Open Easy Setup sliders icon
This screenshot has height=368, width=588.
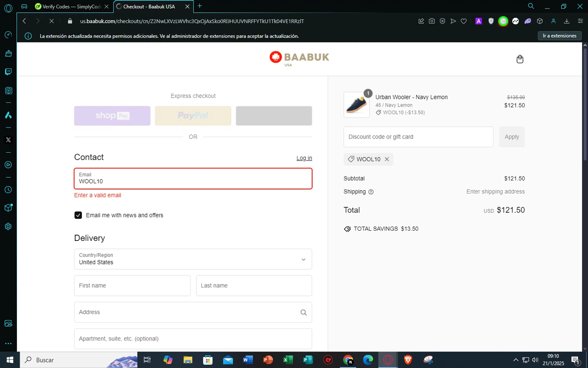coord(581,21)
